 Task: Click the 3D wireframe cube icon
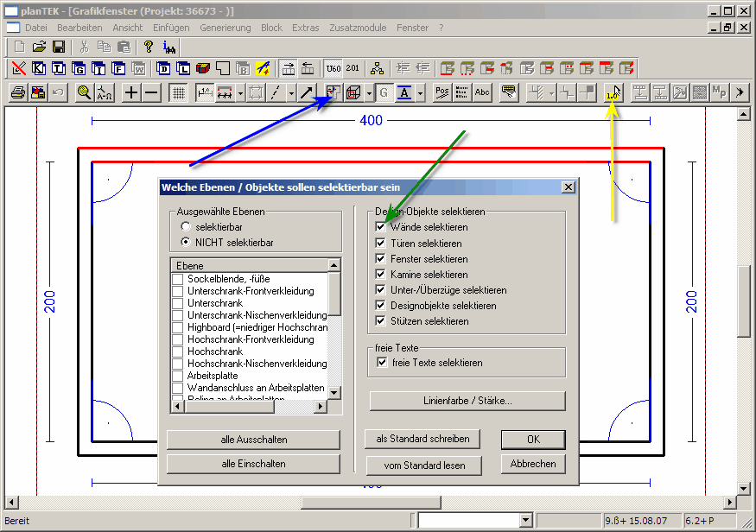point(353,92)
